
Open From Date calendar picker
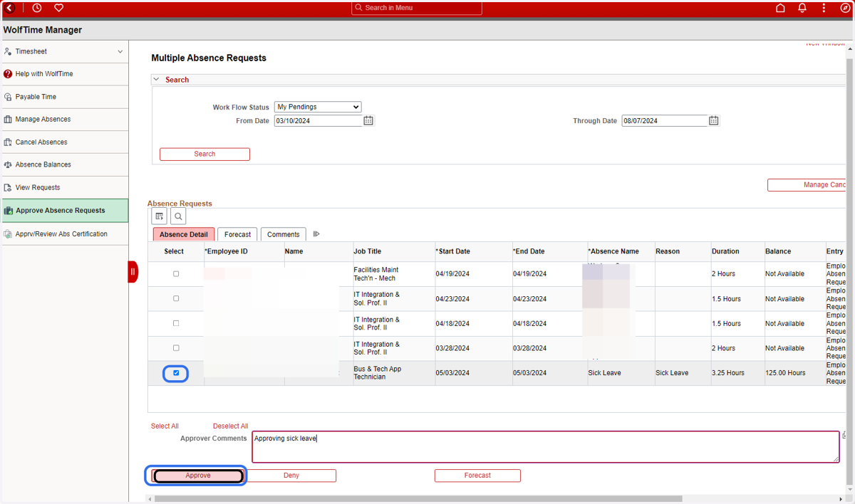pos(368,121)
